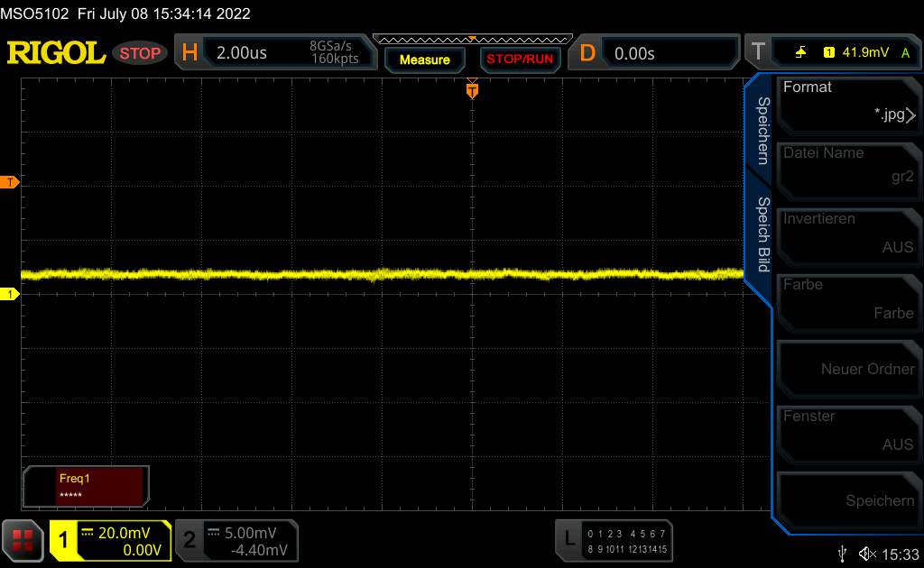The image size is (924, 568).
Task: Open the red grid function menu icon
Action: [23, 540]
